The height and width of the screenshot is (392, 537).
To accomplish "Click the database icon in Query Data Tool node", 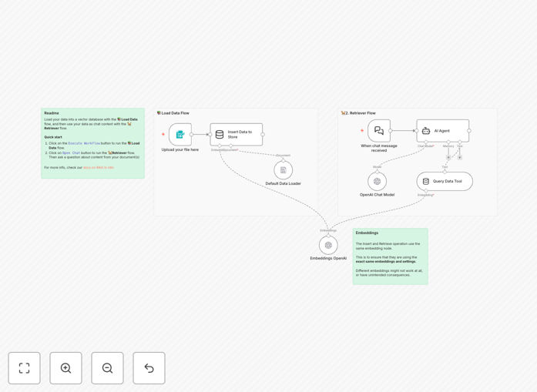I will [x=426, y=182].
